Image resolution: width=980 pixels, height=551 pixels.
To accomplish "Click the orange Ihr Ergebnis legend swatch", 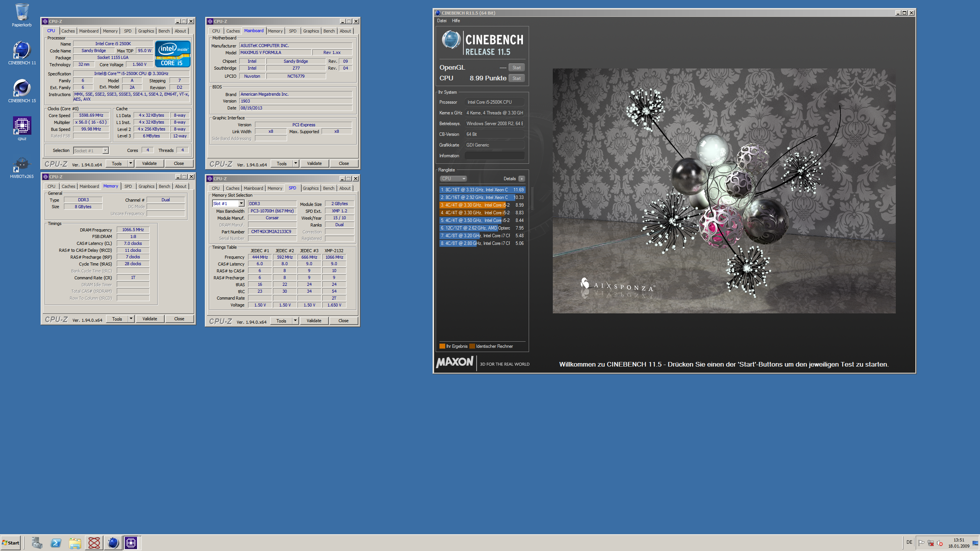I will click(x=443, y=346).
